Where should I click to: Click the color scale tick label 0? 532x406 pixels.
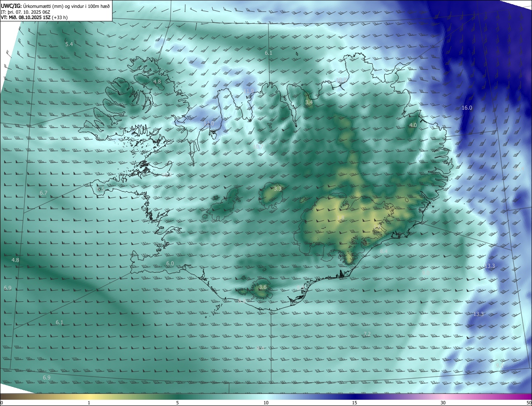[2, 403]
